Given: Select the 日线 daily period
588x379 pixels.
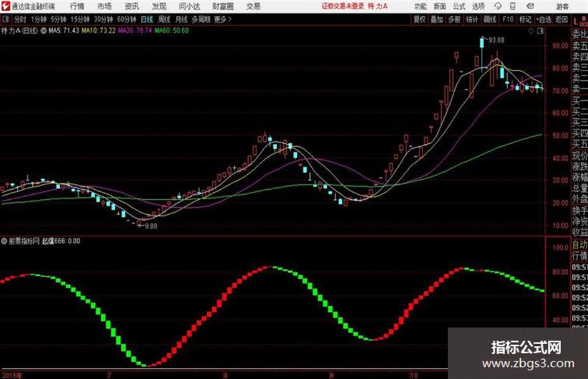Looking at the screenshot, I should point(147,19).
